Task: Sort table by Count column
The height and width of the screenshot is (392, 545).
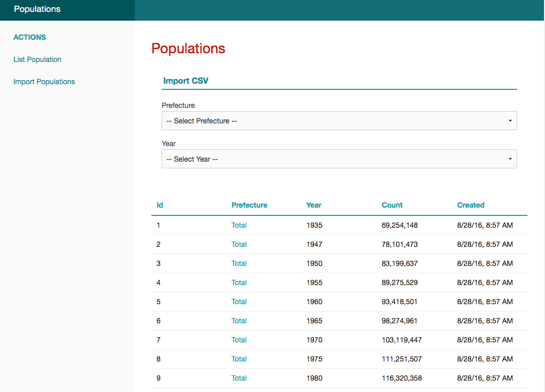Action: pos(392,205)
